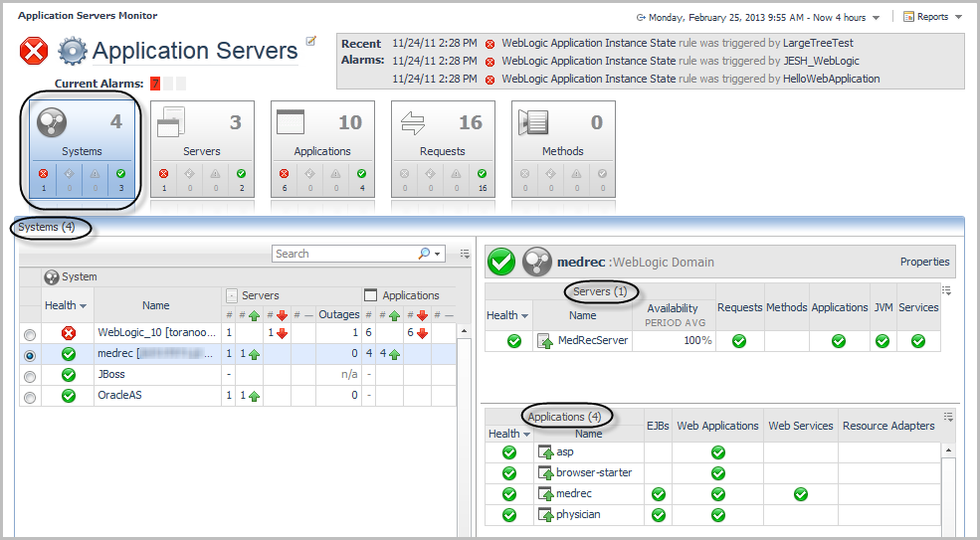Open the physician application link
980x540 pixels.
[578, 514]
